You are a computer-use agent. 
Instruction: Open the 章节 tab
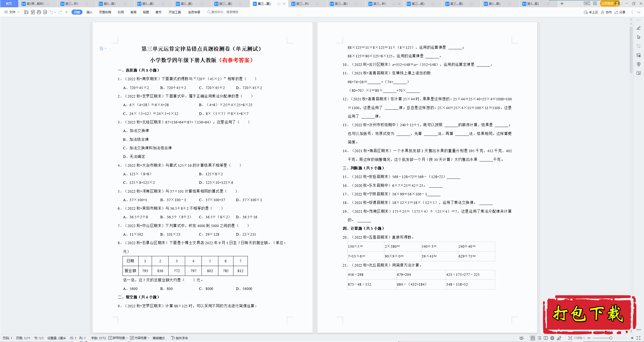[x=158, y=12]
